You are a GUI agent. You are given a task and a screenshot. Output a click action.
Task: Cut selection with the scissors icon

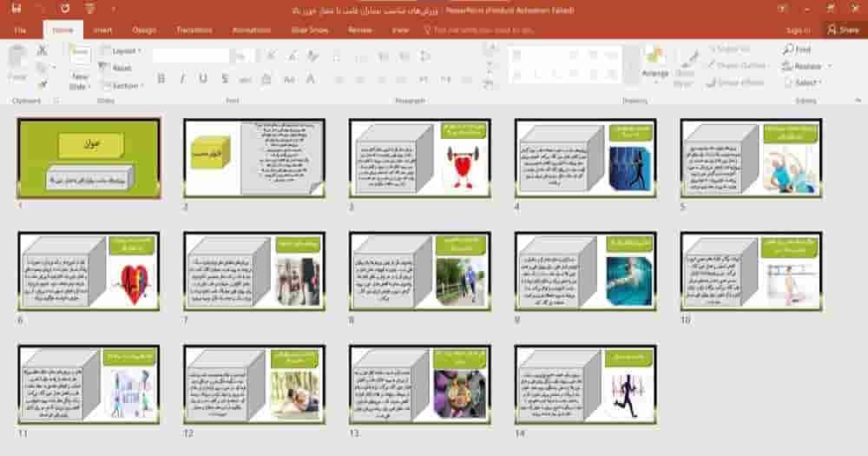42,50
